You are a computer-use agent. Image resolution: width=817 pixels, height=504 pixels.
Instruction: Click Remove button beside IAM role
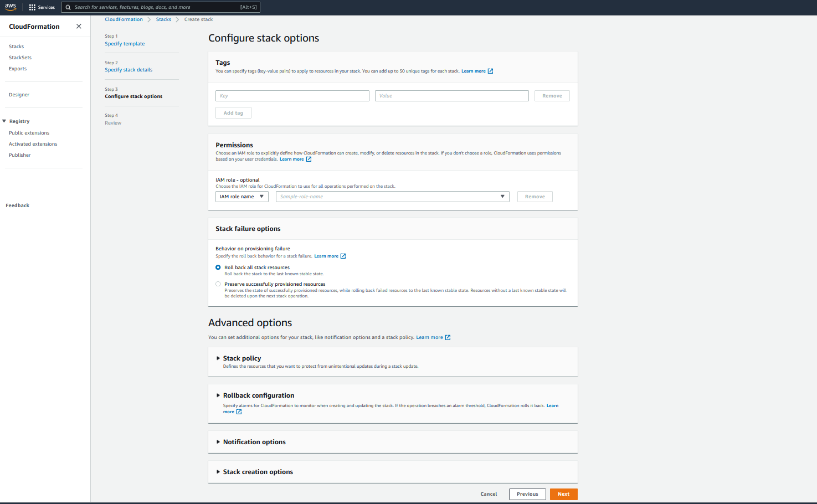pyautogui.click(x=535, y=197)
